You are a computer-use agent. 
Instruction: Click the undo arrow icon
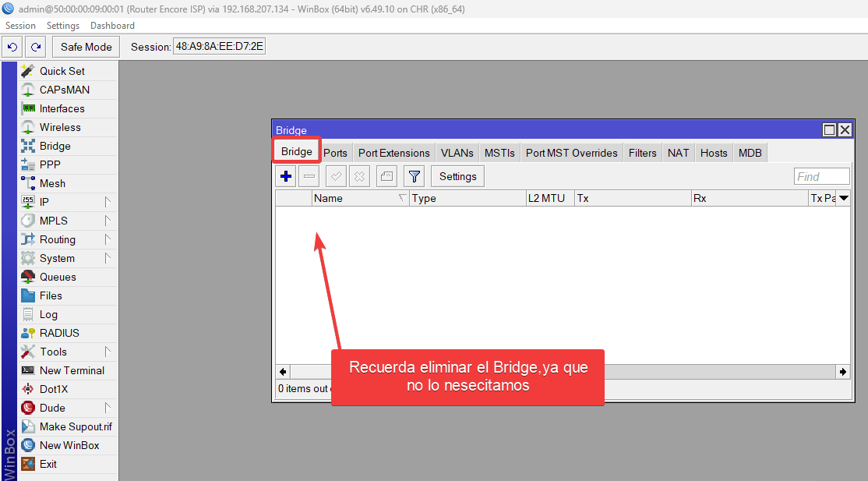pos(12,47)
